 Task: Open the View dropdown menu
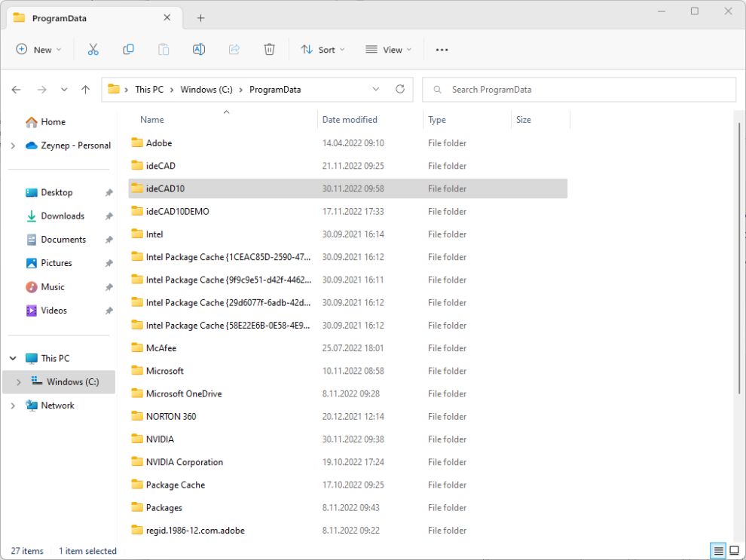[x=389, y=50]
